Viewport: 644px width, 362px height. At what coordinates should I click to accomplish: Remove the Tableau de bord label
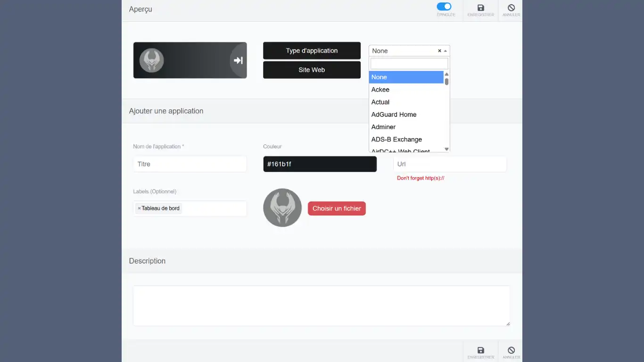(139, 208)
